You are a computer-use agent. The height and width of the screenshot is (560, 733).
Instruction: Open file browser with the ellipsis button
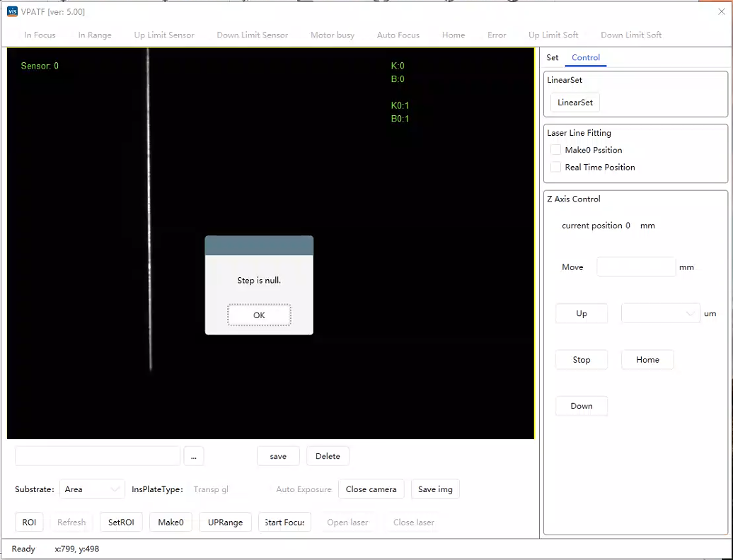click(x=194, y=456)
